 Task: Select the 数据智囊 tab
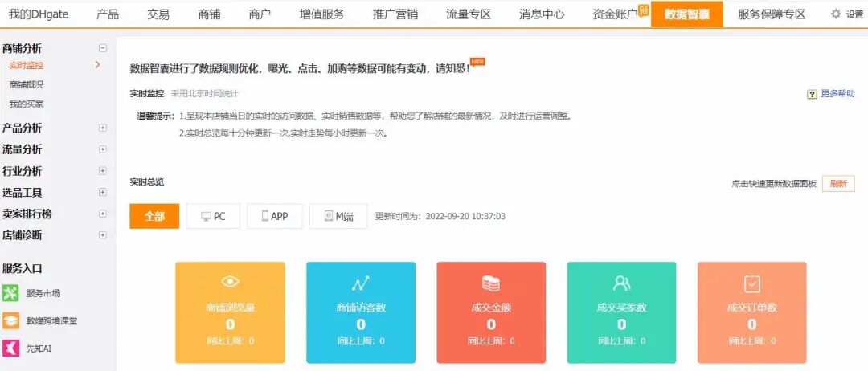pos(687,14)
